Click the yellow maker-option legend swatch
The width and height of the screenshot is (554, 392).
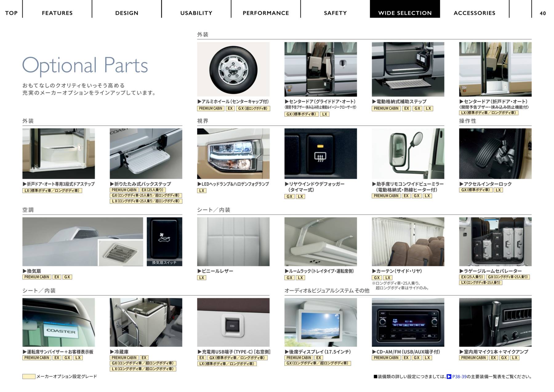29,376
